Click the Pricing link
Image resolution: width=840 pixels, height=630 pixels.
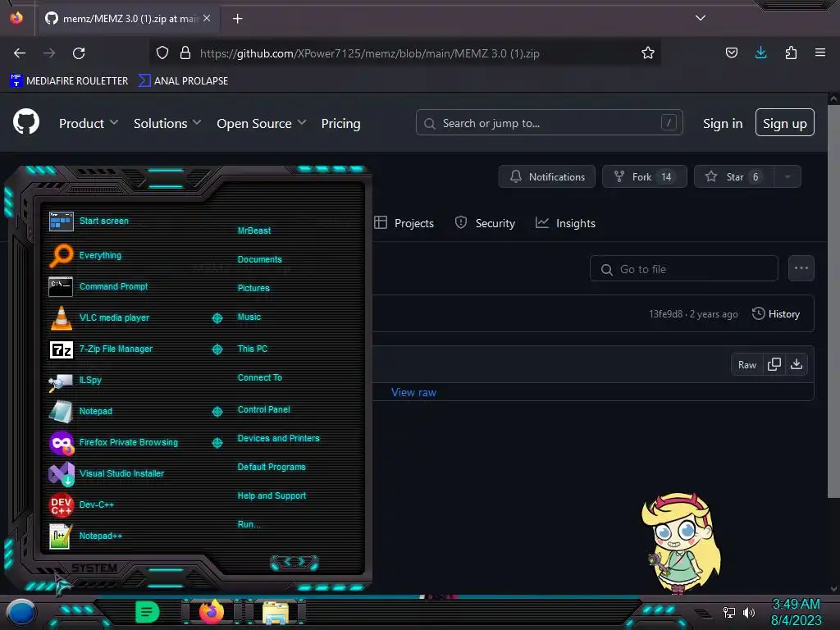(340, 123)
